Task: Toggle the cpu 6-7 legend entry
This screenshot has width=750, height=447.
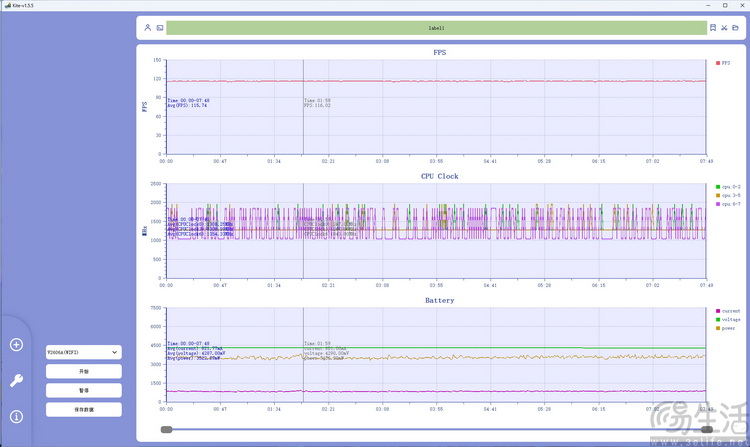Action: [728, 204]
